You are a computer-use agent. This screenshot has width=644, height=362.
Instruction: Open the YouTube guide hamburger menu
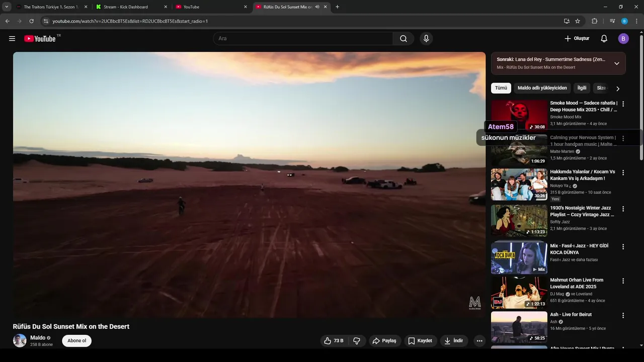(x=12, y=39)
